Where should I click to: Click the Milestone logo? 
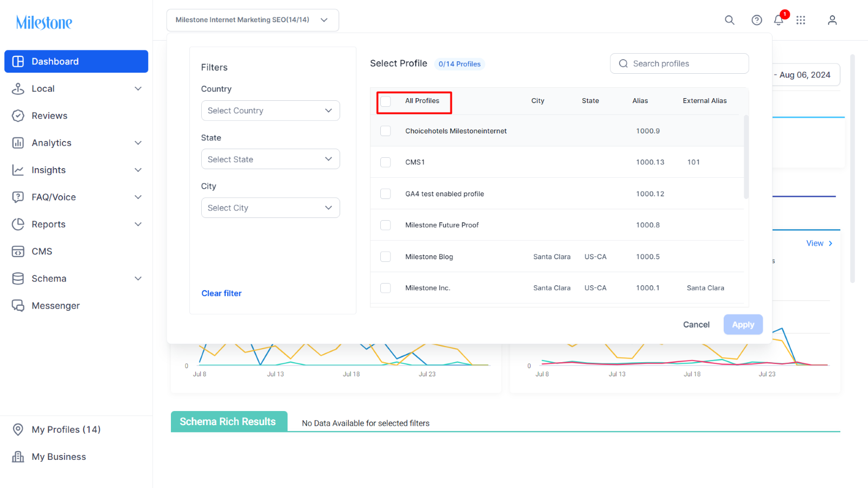[x=44, y=22]
